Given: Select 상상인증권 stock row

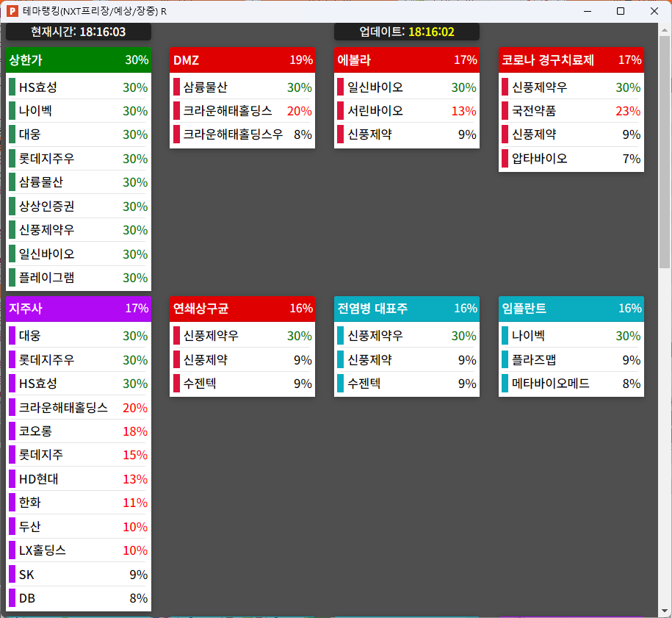Looking at the screenshot, I should (79, 206).
